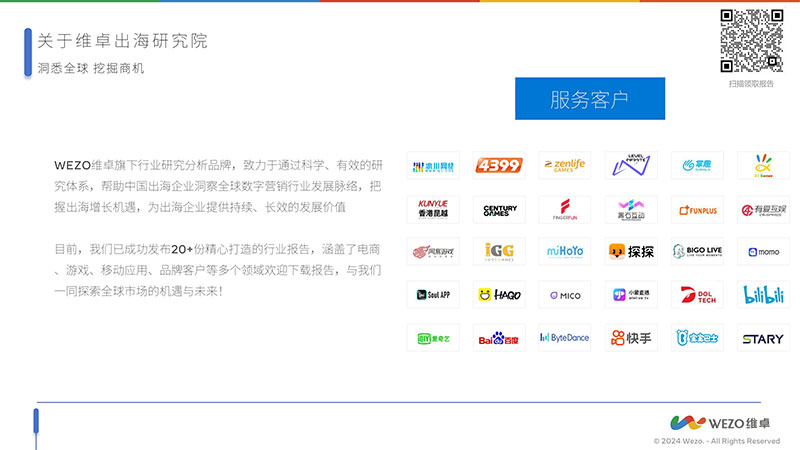Screen dimensions: 800x450
Task: Select the 爱奇艺 iQIYI logo
Action: [x=433, y=338]
